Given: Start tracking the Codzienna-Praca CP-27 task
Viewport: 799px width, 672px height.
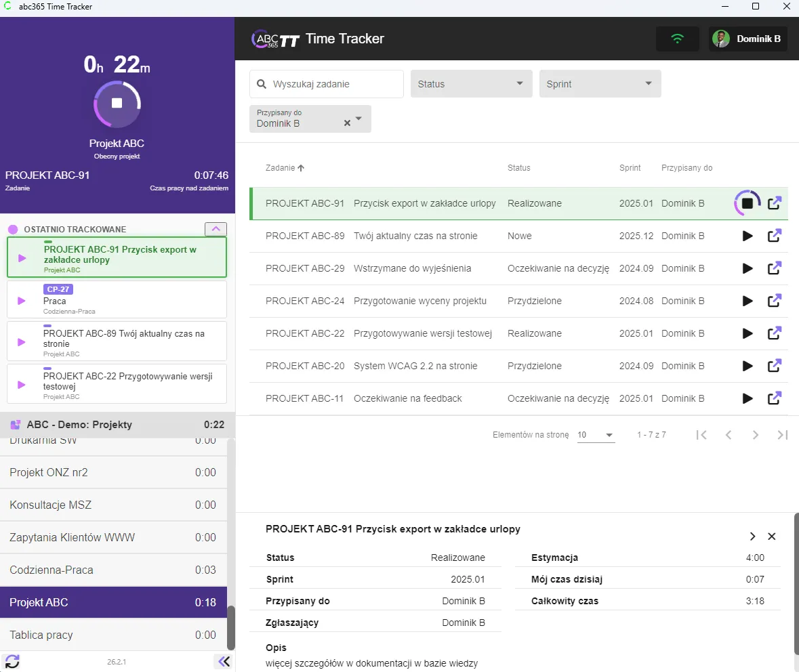Looking at the screenshot, I should (20, 301).
